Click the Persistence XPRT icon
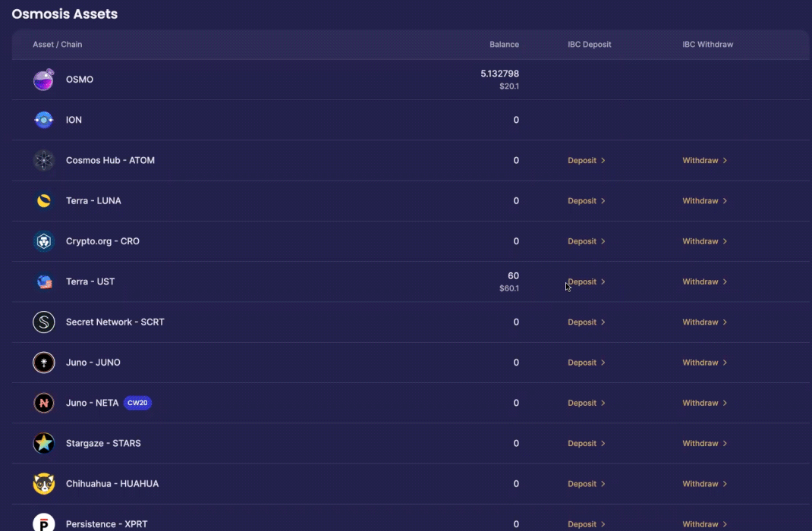Screen dimensions: 812x531 (x=43, y=522)
